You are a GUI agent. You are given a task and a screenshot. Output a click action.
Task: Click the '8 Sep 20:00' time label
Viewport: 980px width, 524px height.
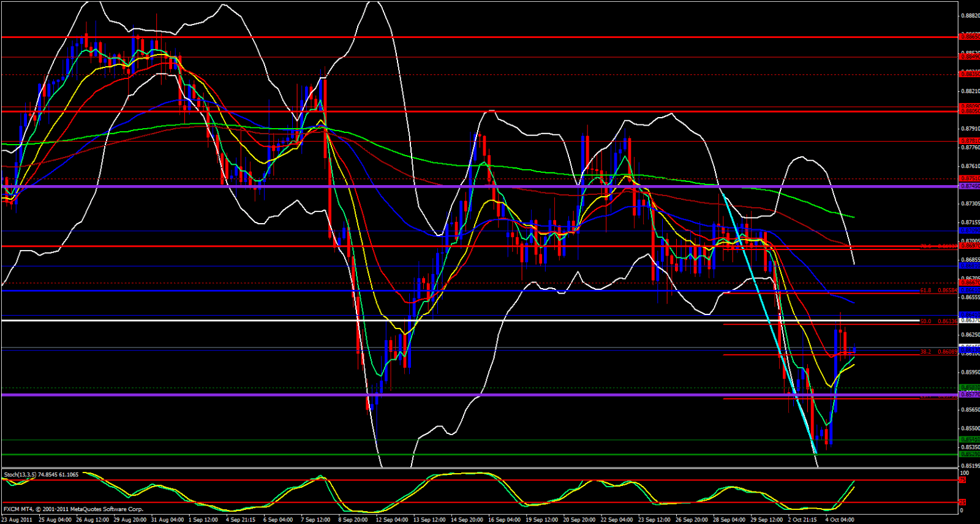(x=353, y=520)
